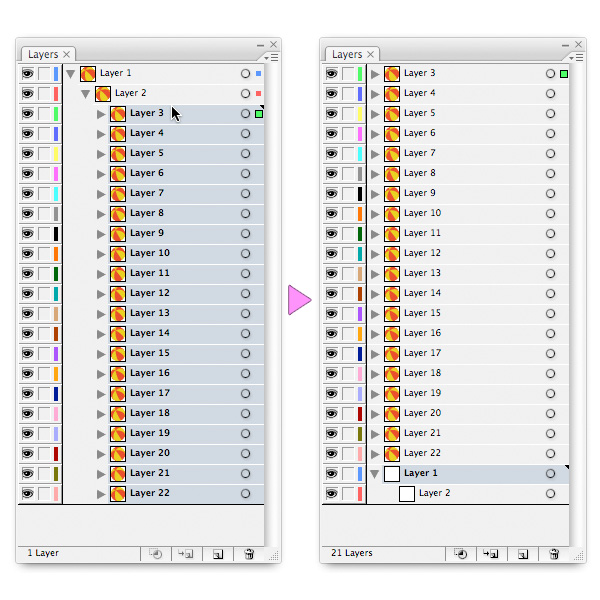Viewport: 600px width, 600px height.
Task: Hide Layer 4 via eye icon in right panel
Action: tap(332, 93)
